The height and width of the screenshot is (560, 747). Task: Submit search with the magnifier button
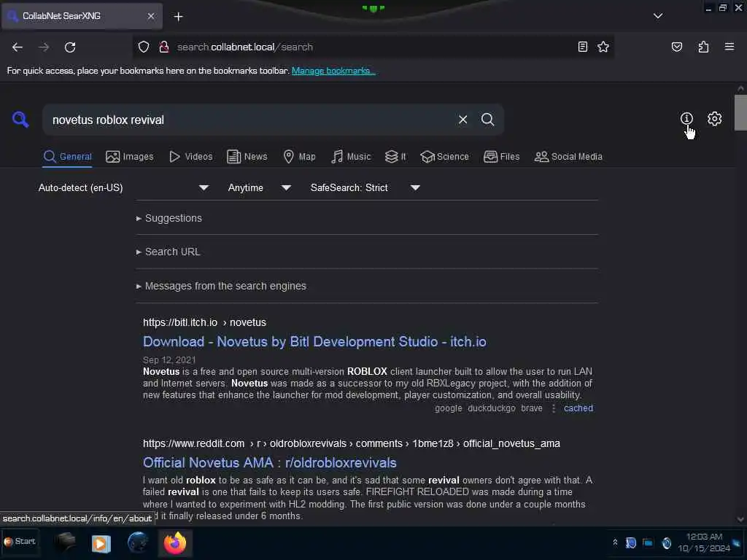[487, 120]
